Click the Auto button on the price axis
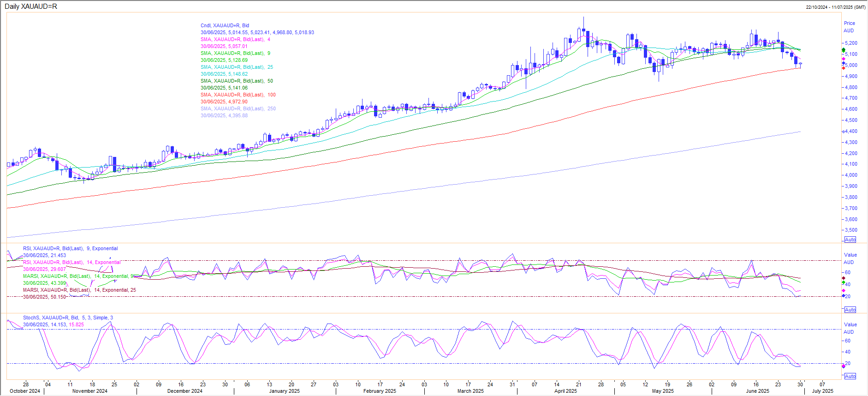The height and width of the screenshot is (396, 868). click(850, 240)
